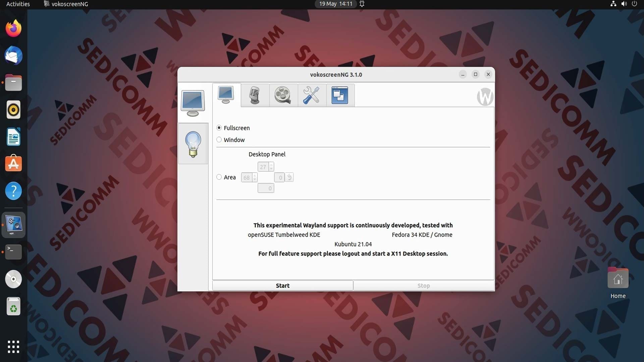Open the Trash from the dock
Screen dimensions: 644x362
point(13,306)
